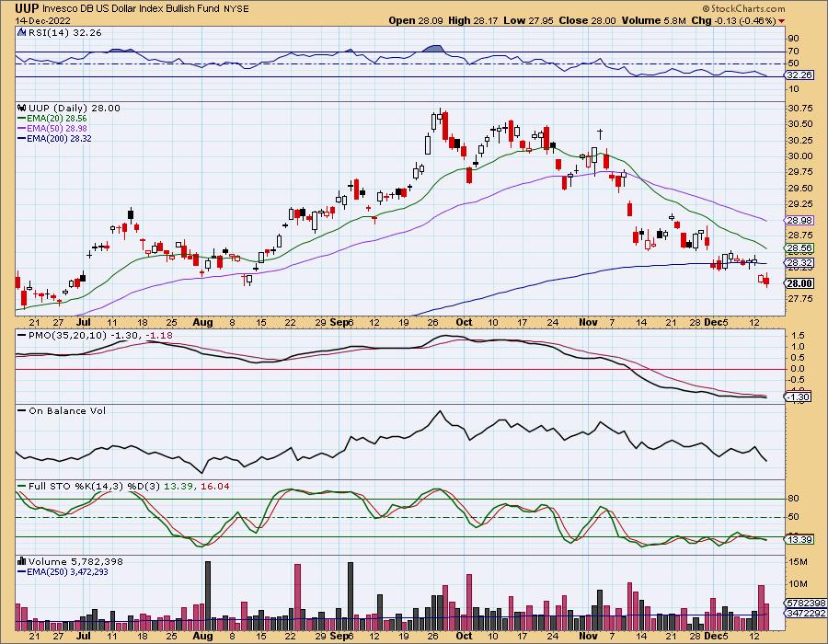This screenshot has width=828, height=644.
Task: Click the Invesco DB US Dollar Index Bullish Fund name
Action: 131,9
